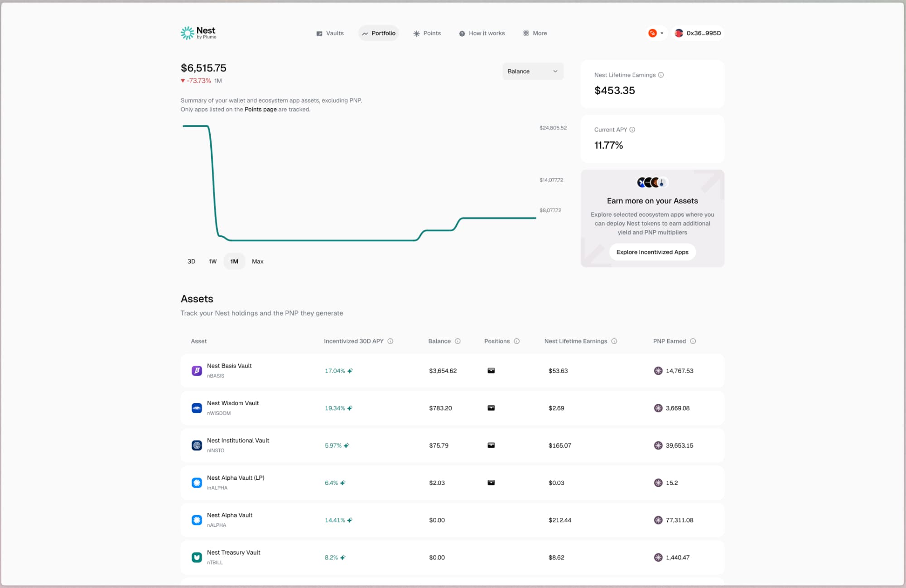Viewport: 906px width, 588px height.
Task: Click Explore Incentivized Apps button
Action: point(652,252)
